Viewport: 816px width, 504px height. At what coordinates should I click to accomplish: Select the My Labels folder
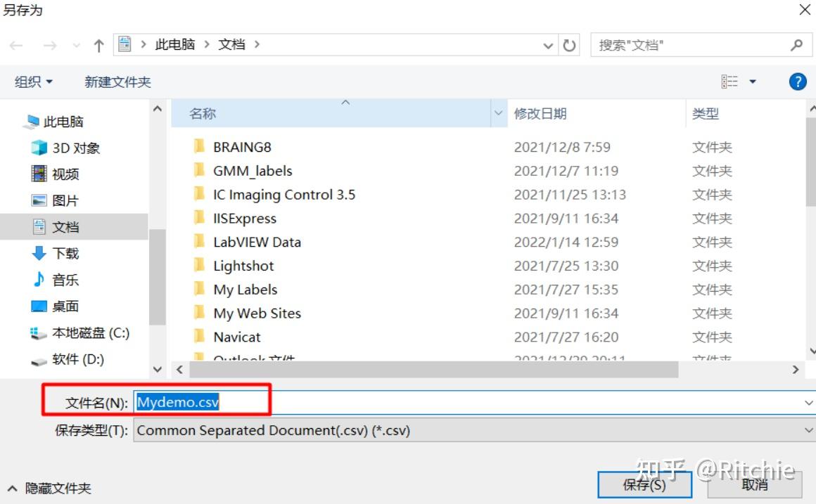click(245, 290)
